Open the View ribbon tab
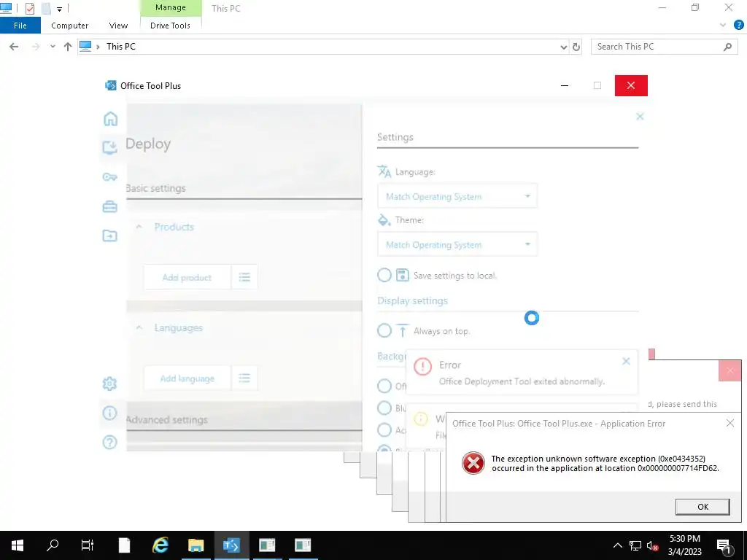 (118, 26)
